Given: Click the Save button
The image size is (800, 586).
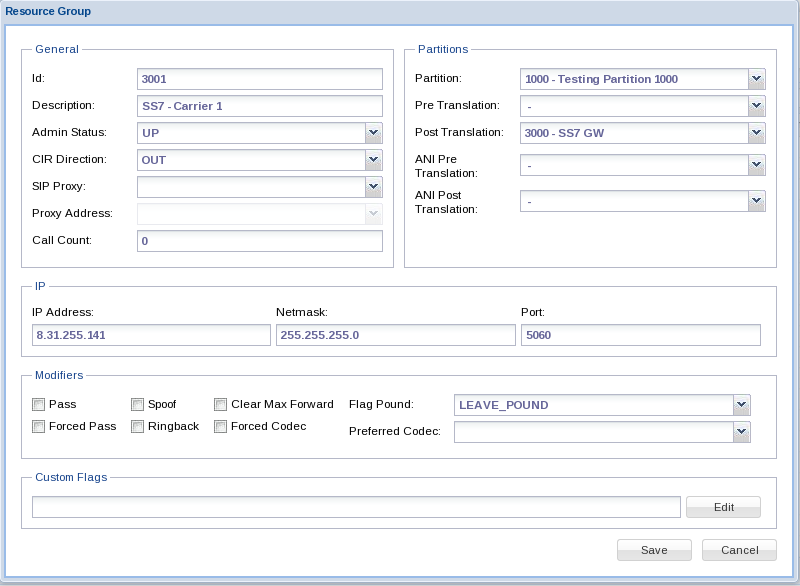Looking at the screenshot, I should coord(654,550).
